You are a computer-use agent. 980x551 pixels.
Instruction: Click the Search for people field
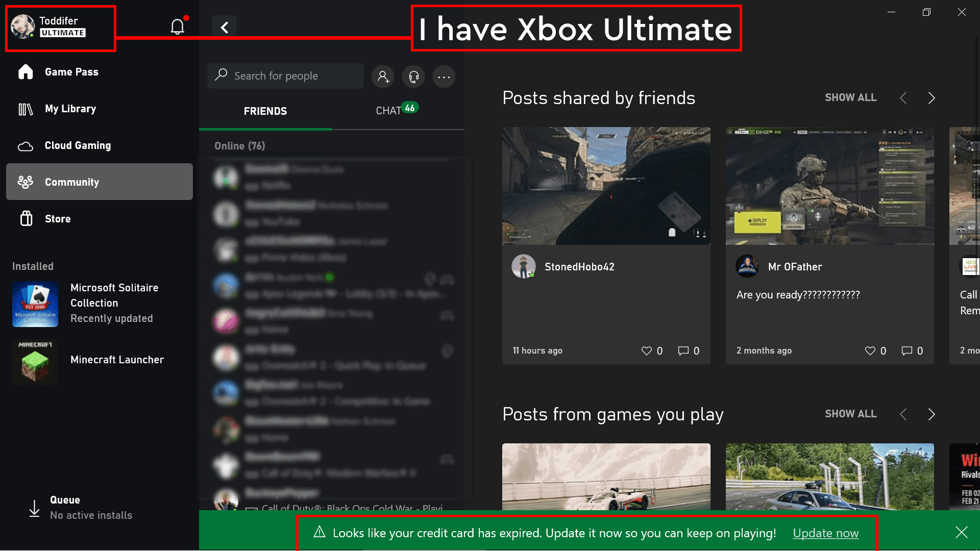(x=286, y=76)
